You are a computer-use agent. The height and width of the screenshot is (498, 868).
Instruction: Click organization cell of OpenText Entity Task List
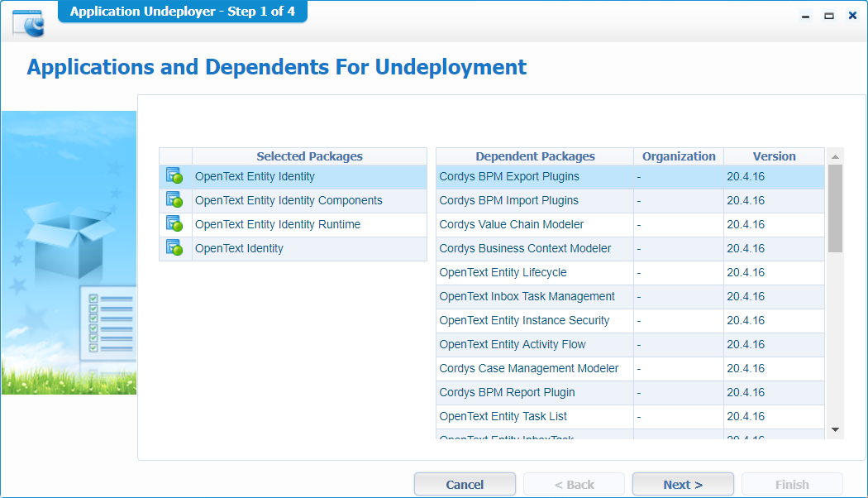679,417
